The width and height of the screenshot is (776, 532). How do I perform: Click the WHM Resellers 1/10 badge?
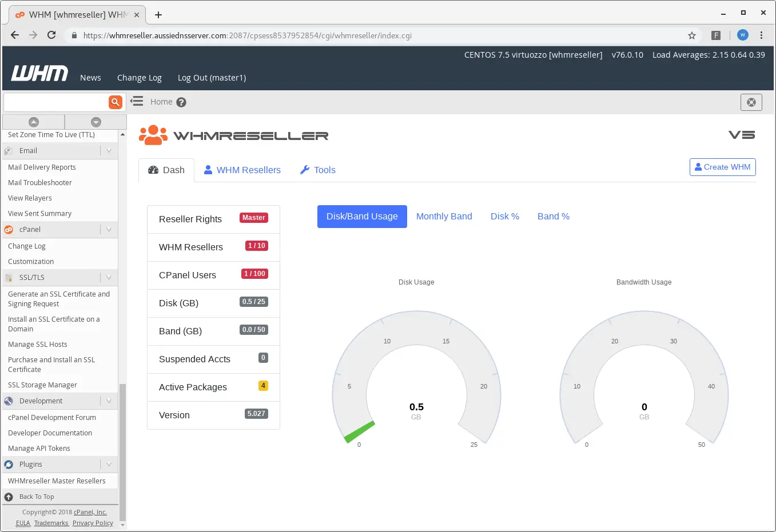(x=257, y=246)
